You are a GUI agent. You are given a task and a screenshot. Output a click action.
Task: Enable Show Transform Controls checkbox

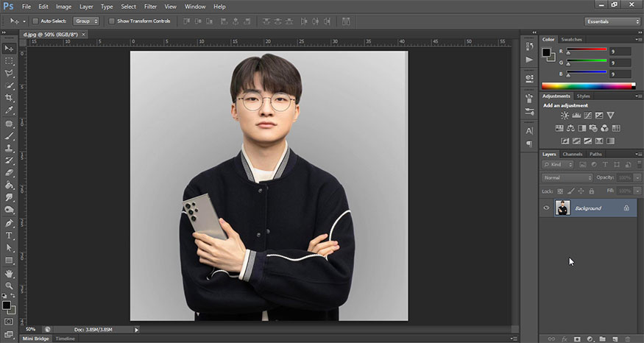pyautogui.click(x=111, y=21)
